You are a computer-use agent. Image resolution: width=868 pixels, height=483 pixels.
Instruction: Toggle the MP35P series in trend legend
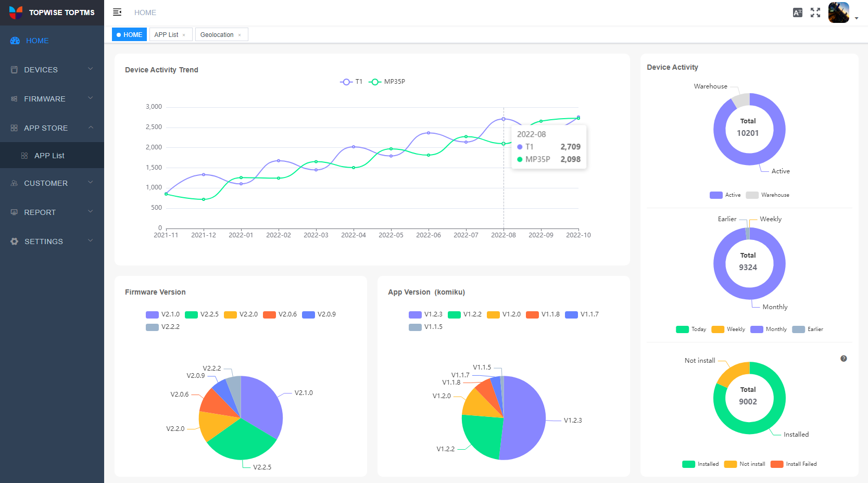pos(387,82)
